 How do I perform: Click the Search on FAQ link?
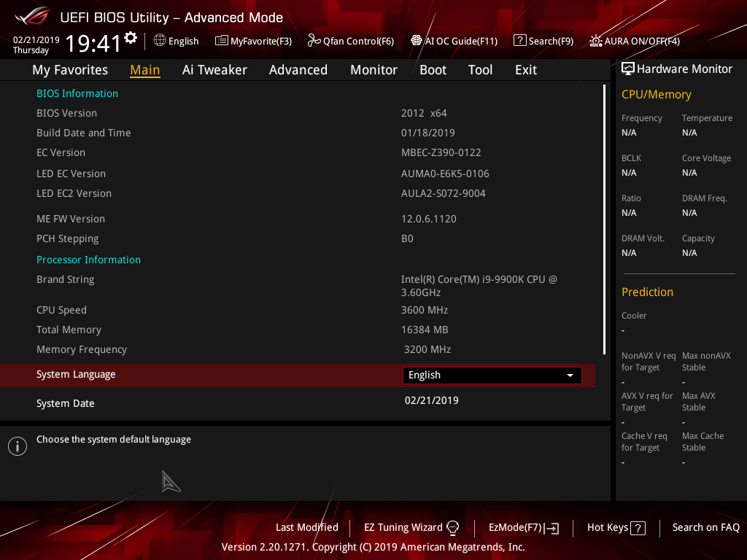pos(705,528)
